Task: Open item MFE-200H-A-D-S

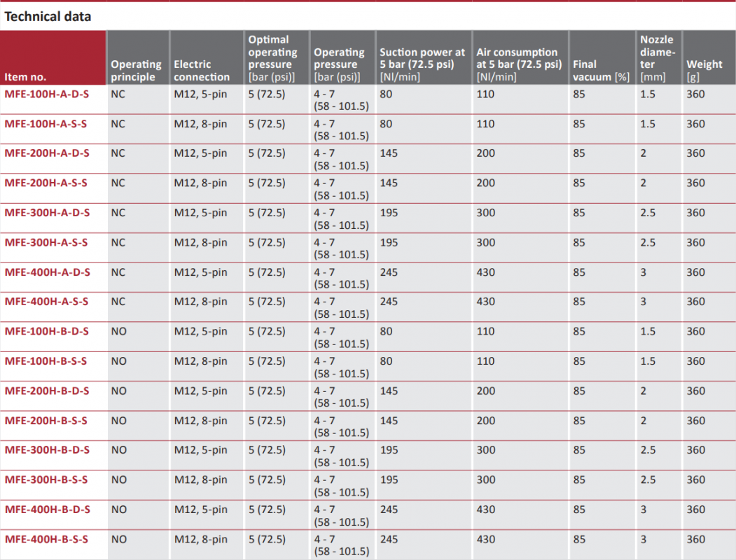Action: pyautogui.click(x=46, y=153)
